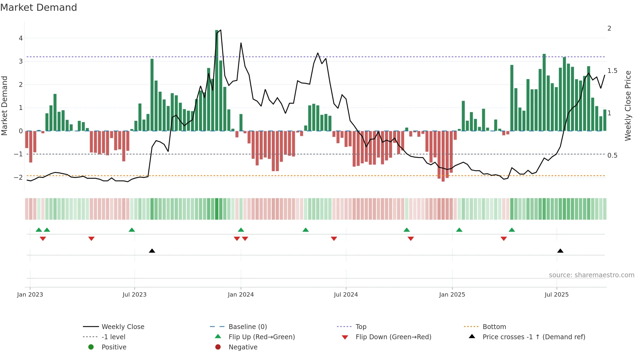Select the Flip Down marker around March 2025
Screen dimensions: 644x362
point(504,239)
